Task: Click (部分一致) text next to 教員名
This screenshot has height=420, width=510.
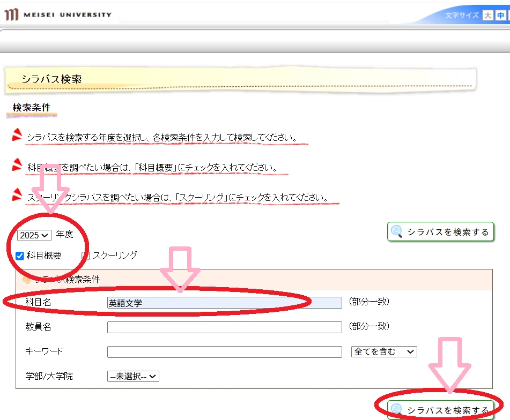Action: click(x=369, y=326)
